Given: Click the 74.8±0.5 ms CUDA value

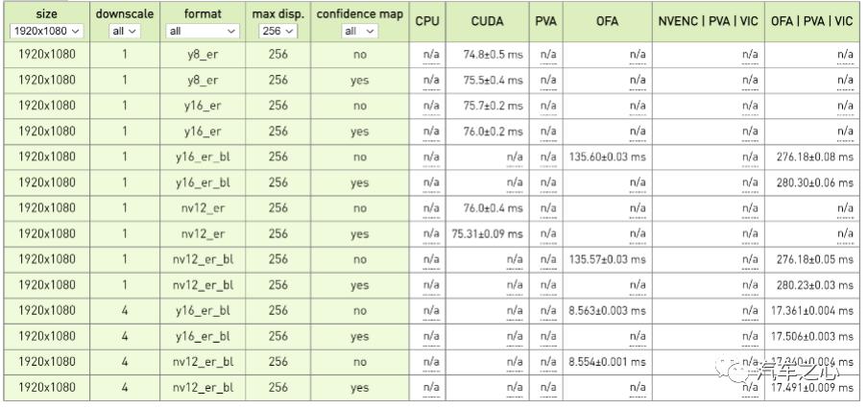Looking at the screenshot, I should pyautogui.click(x=494, y=54).
